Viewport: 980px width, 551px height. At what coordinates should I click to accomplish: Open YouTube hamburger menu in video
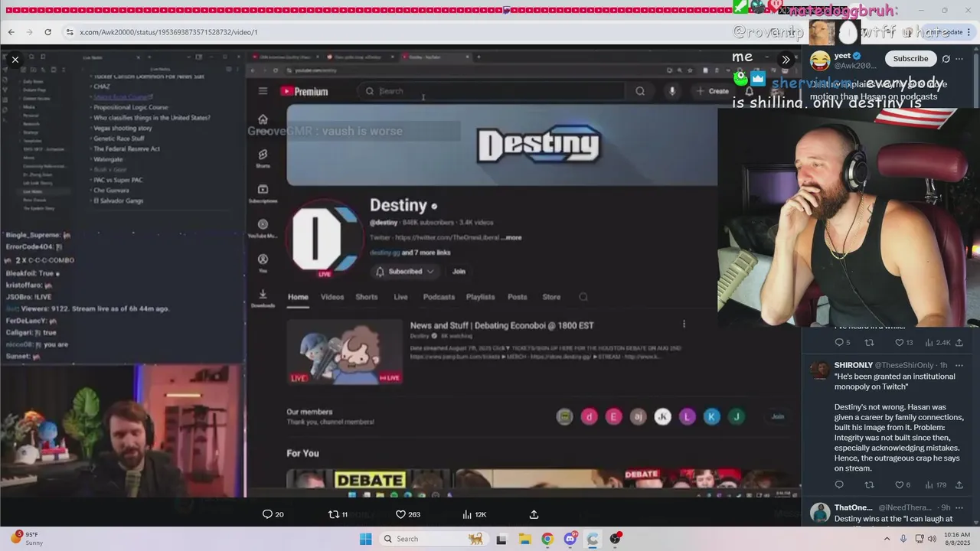[x=263, y=91]
